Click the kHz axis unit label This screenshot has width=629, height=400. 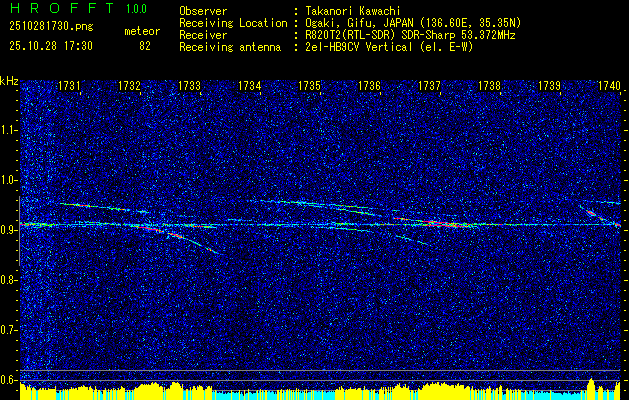[9, 81]
